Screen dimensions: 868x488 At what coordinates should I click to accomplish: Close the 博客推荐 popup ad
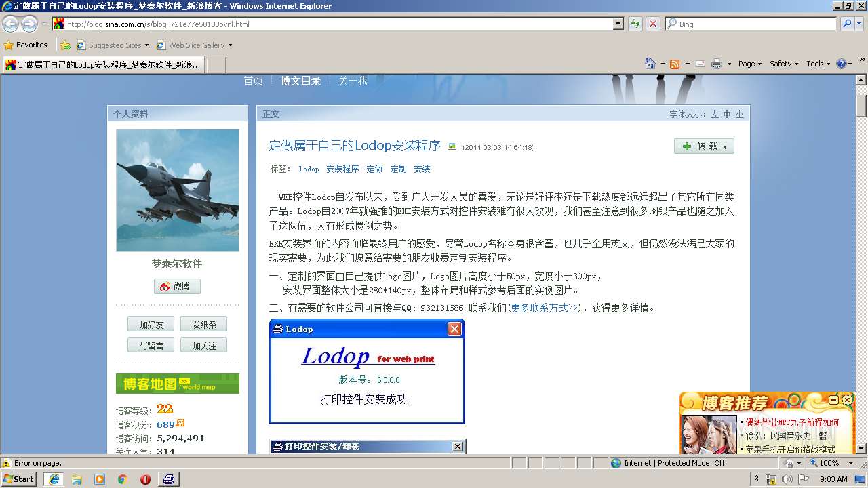point(847,400)
